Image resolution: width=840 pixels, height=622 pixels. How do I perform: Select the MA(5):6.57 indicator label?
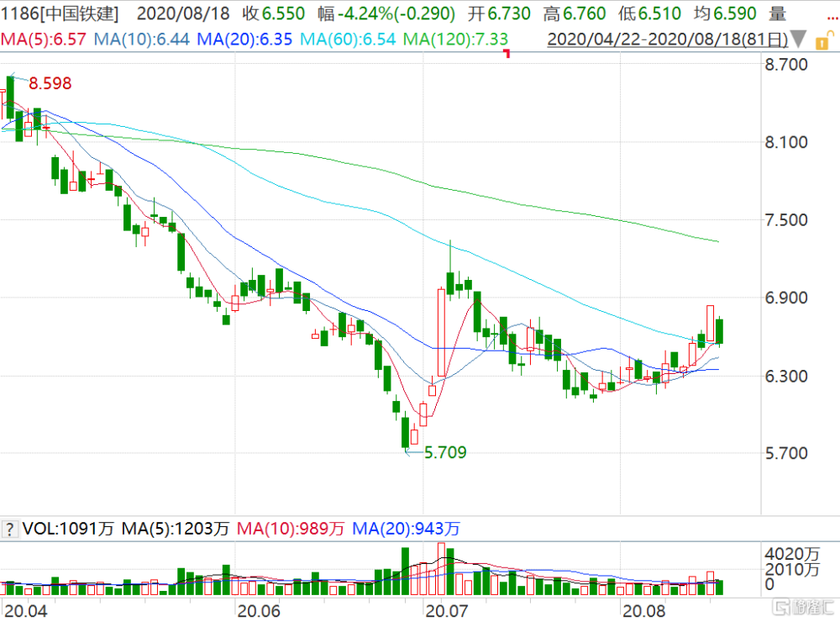[44, 40]
